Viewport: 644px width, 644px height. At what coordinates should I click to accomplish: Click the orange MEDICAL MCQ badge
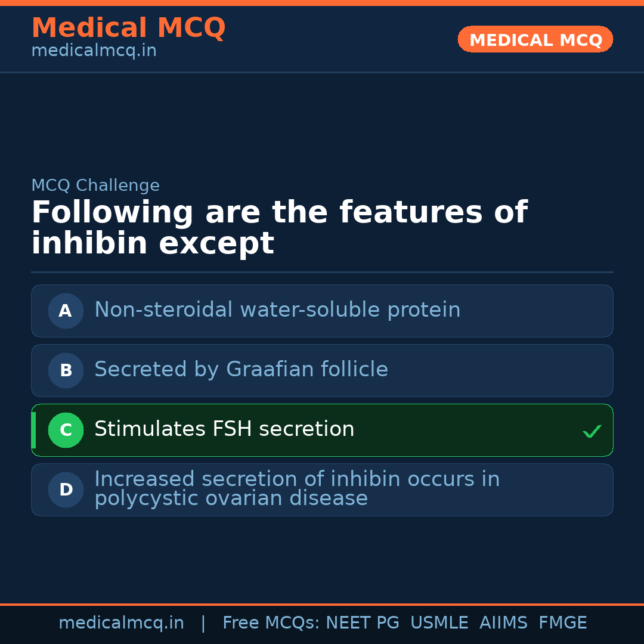pos(535,40)
